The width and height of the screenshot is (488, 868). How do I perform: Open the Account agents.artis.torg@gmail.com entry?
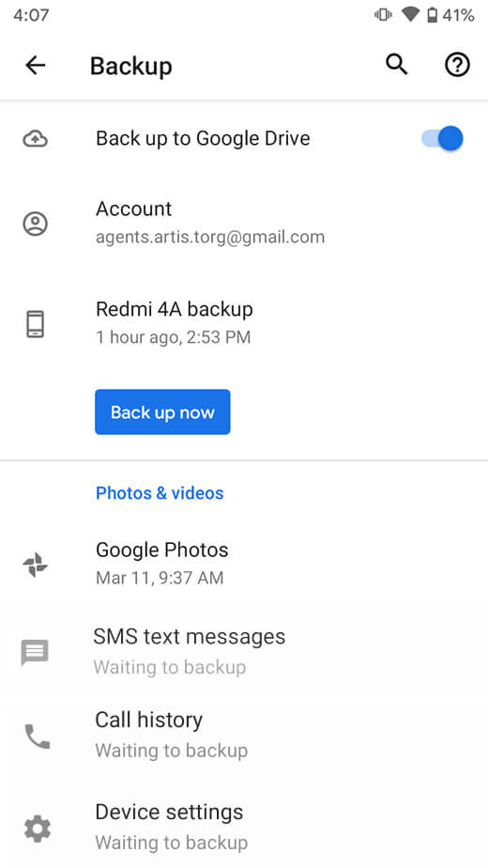pyautogui.click(x=244, y=223)
